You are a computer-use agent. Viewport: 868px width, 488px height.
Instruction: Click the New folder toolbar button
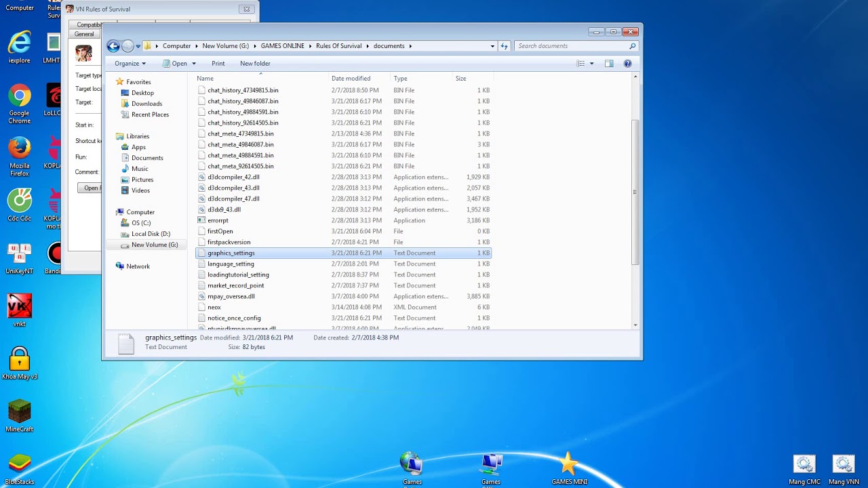point(255,64)
